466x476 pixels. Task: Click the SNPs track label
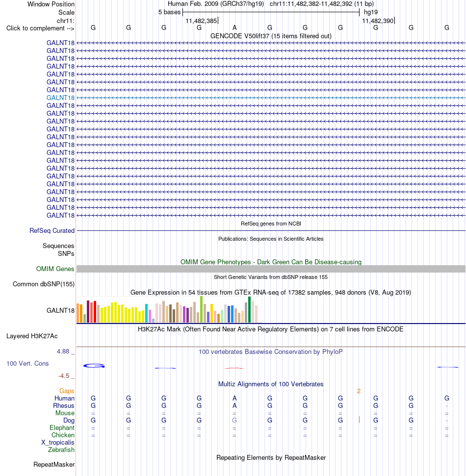[x=66, y=253]
